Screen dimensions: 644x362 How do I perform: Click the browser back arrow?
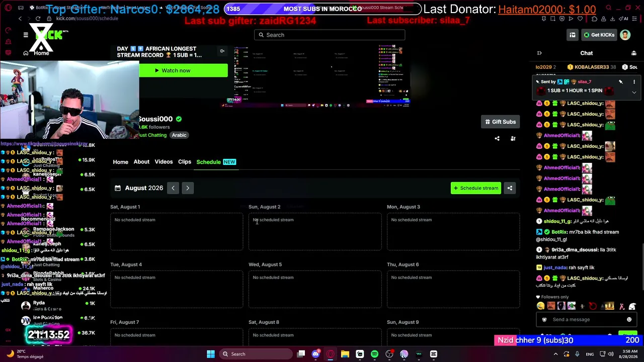(x=20, y=19)
